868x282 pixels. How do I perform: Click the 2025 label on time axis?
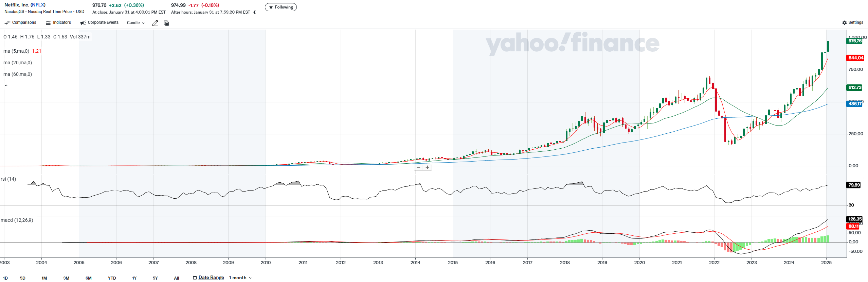click(826, 262)
